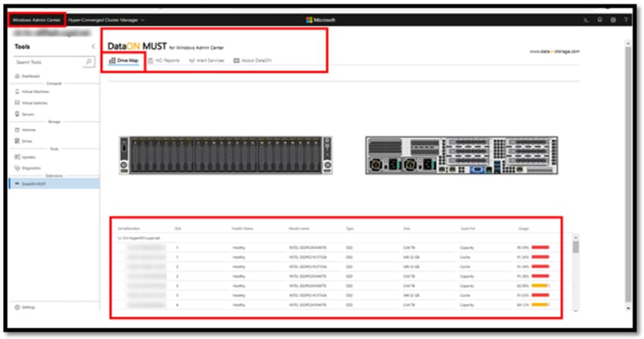The width and height of the screenshot is (644, 339).
Task: Sort by Type column header
Action: pos(349,229)
